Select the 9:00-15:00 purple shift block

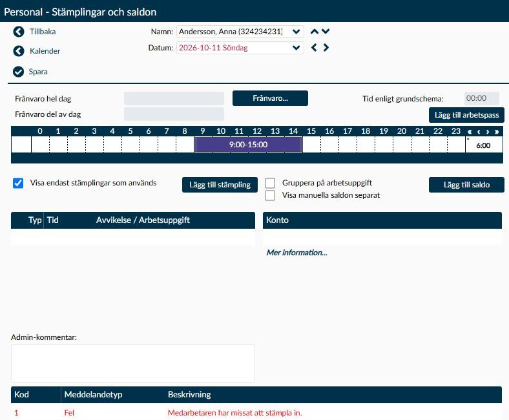248,145
